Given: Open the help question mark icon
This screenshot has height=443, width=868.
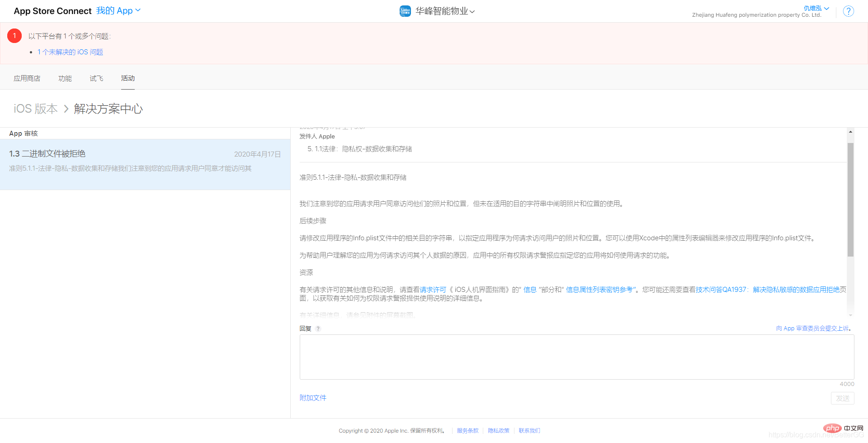Looking at the screenshot, I should 849,11.
